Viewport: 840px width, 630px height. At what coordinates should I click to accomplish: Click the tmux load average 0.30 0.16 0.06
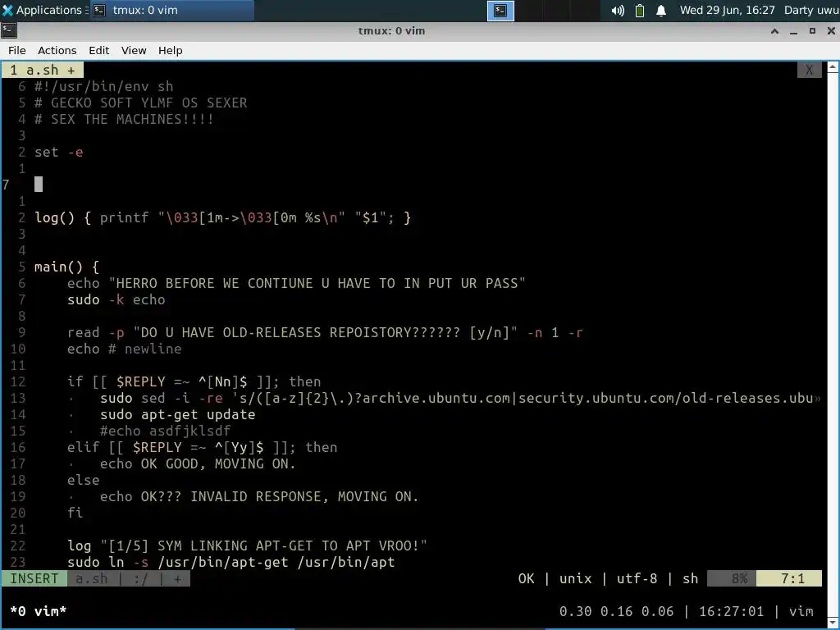pyautogui.click(x=616, y=611)
